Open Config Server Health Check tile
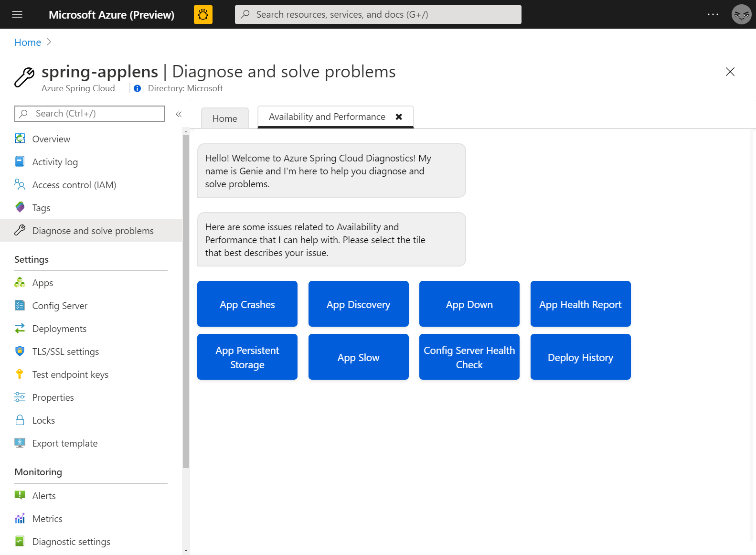Viewport: 756px width, 555px height. point(469,357)
